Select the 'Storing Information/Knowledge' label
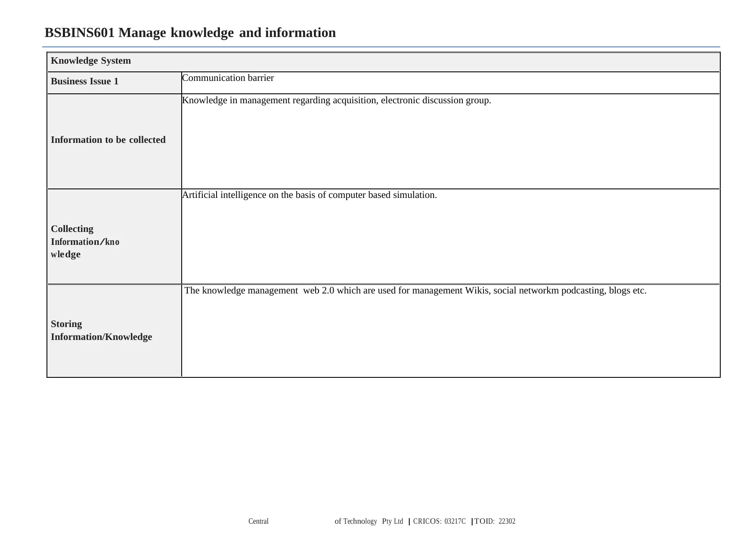The image size is (756, 534). [101, 330]
